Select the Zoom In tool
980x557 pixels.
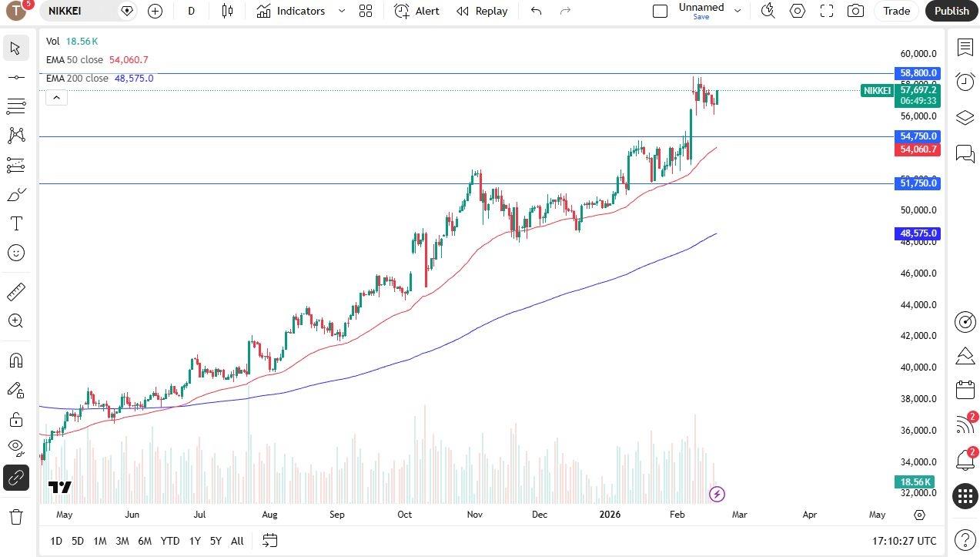tap(16, 320)
